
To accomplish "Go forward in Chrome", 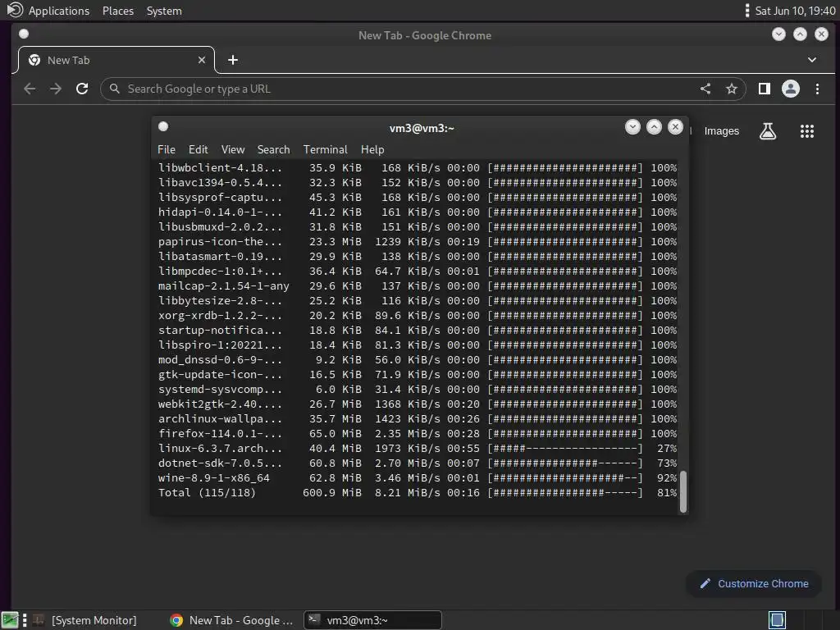I will click(56, 89).
